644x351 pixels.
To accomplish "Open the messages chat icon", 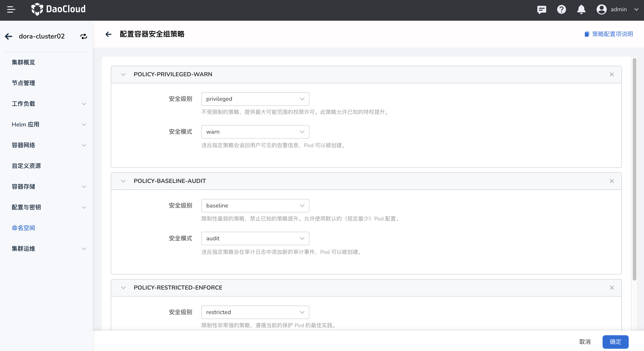I will tap(542, 9).
